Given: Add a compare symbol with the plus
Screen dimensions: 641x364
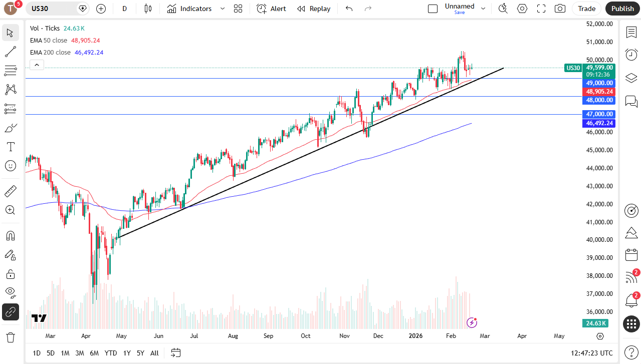Looking at the screenshot, I should pos(101,9).
